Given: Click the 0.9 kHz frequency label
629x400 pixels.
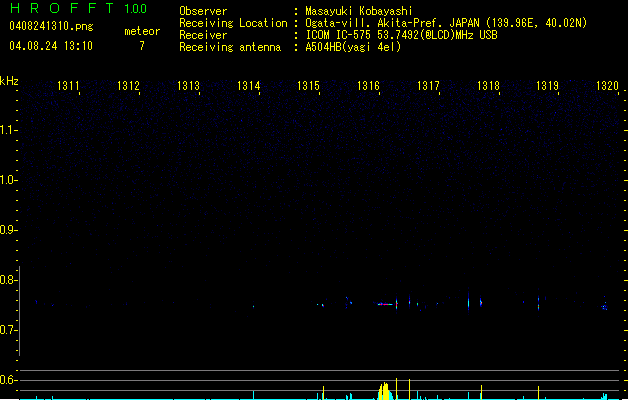Looking at the screenshot, I should (8, 230).
